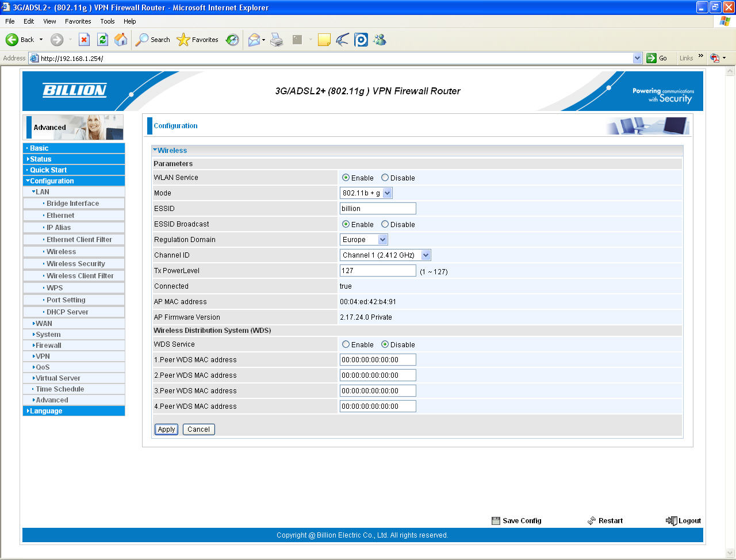Click the tool icon beside Links
736x560 pixels.
tap(715, 58)
